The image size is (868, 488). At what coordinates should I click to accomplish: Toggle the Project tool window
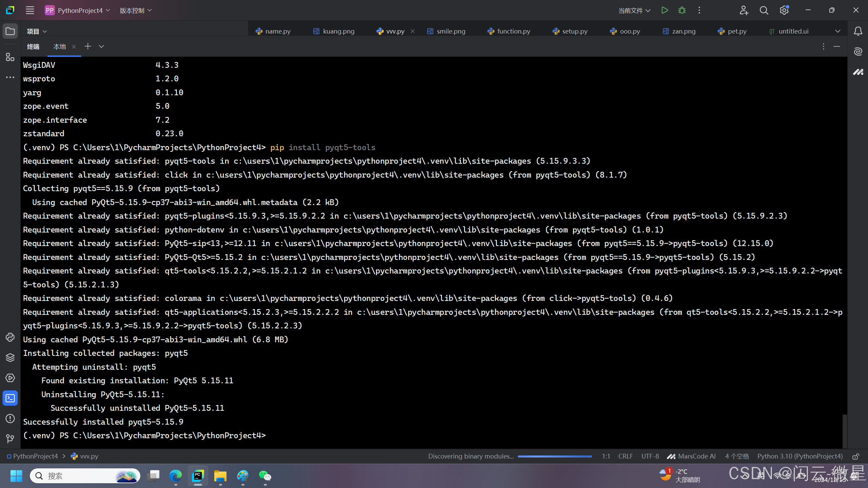coord(10,31)
